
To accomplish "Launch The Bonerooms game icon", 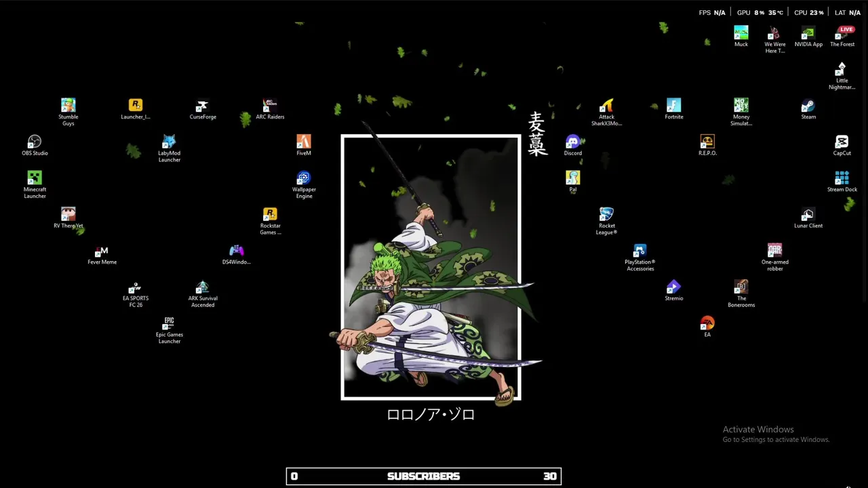I will point(741,293).
